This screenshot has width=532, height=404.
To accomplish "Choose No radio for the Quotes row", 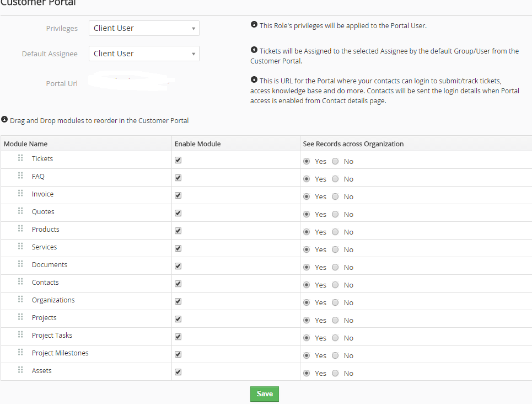I will click(x=335, y=214).
